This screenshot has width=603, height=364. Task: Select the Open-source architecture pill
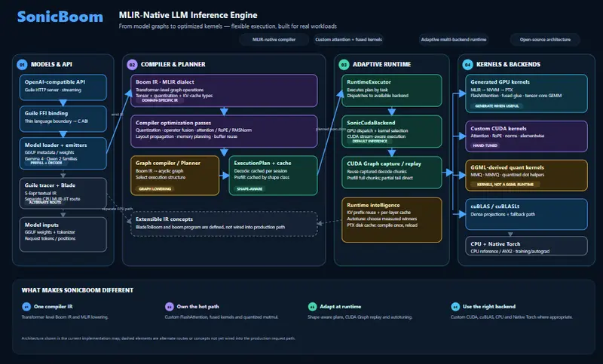pyautogui.click(x=545, y=40)
